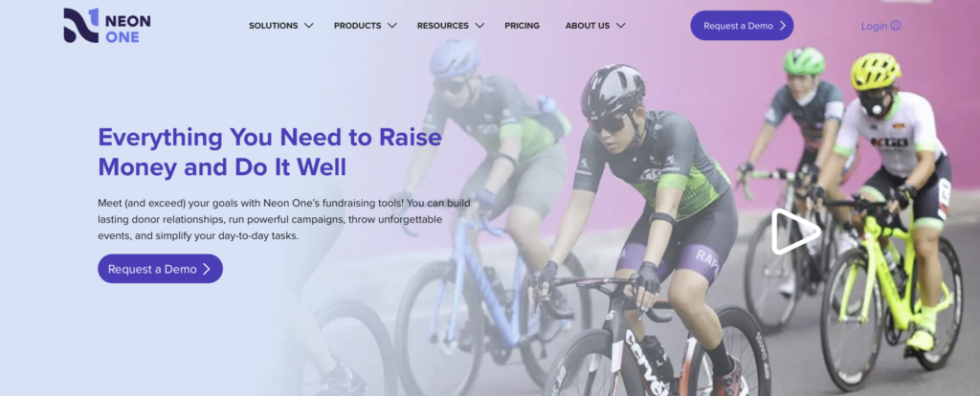Image resolution: width=980 pixels, height=396 pixels.
Task: Open the Products menu label
Action: click(358, 26)
